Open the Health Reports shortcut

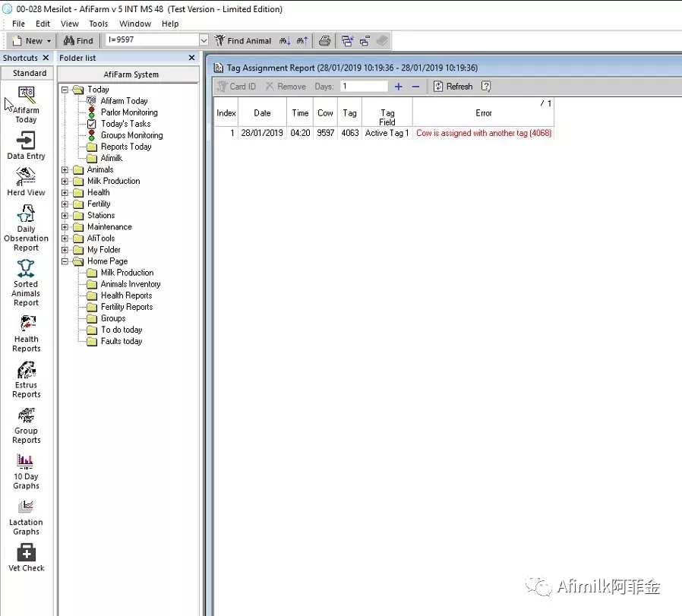click(26, 333)
